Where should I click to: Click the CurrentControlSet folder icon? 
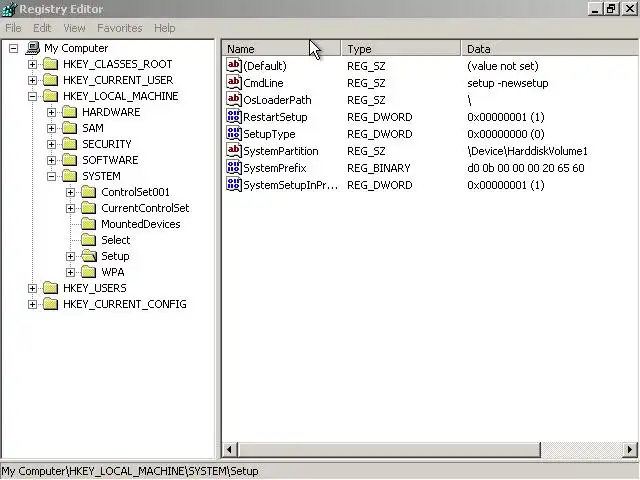pos(89,208)
